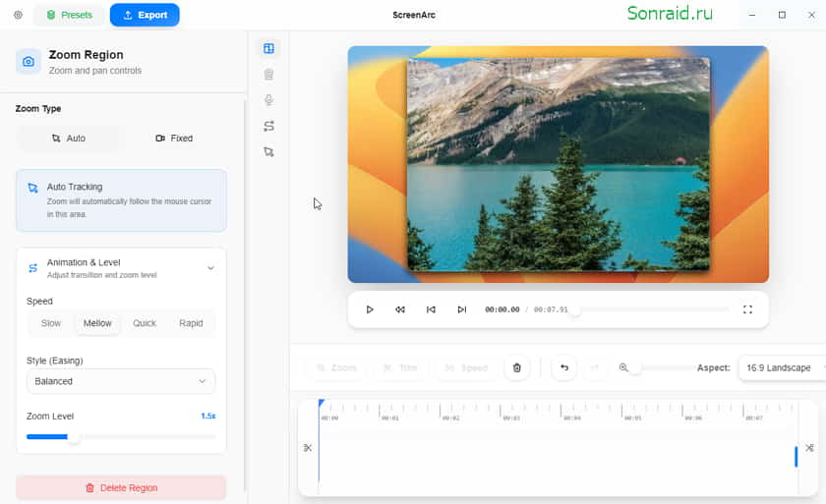Click the Trim tool button
This screenshot has height=504, width=826.
[401, 367]
